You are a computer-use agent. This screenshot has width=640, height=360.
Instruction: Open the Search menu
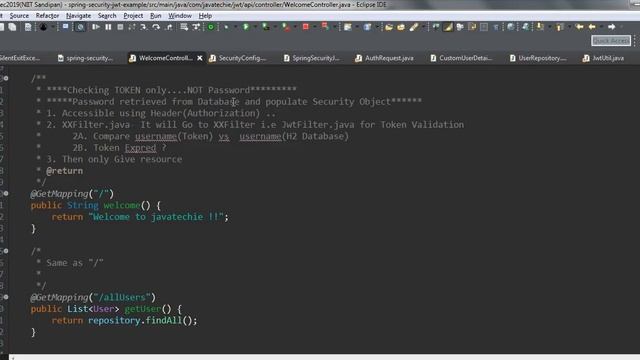(107, 16)
